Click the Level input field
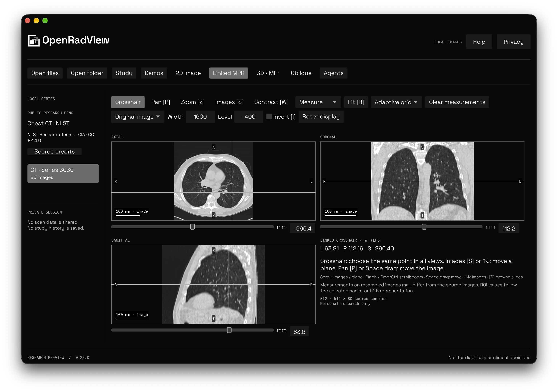 [x=249, y=117]
